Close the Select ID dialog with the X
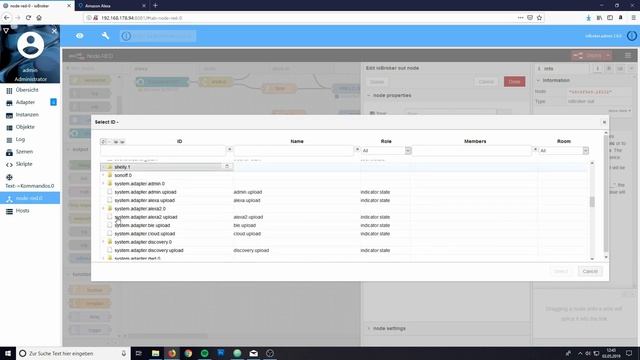 604,122
